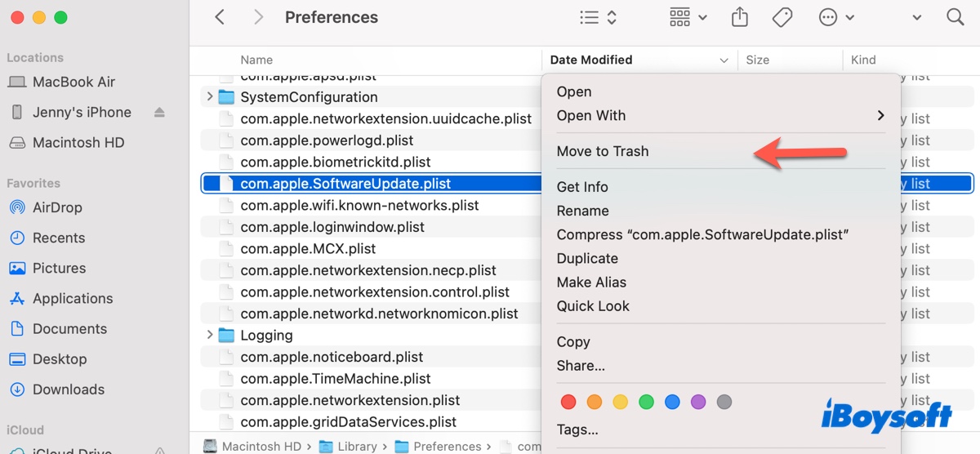Click Library in path bar
This screenshot has width=980, height=454.
point(348,447)
